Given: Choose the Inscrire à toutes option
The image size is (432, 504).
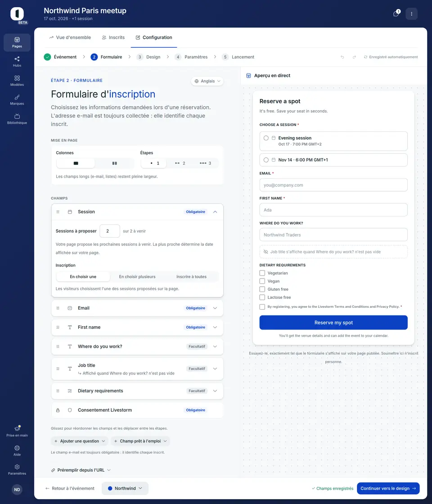Looking at the screenshot, I should point(192,277).
